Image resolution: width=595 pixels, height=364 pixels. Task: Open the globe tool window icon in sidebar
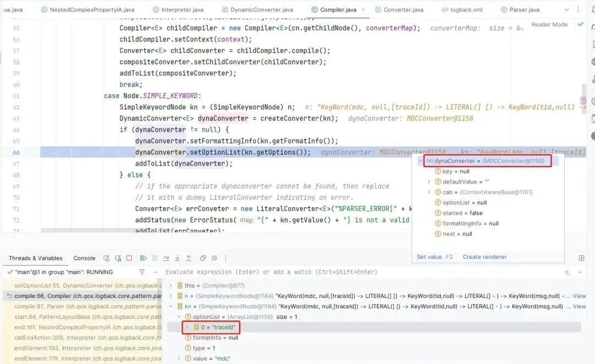593,62
